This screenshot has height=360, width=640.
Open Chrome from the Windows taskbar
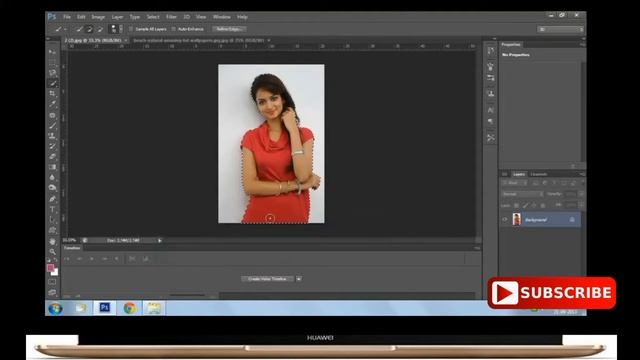pos(129,308)
